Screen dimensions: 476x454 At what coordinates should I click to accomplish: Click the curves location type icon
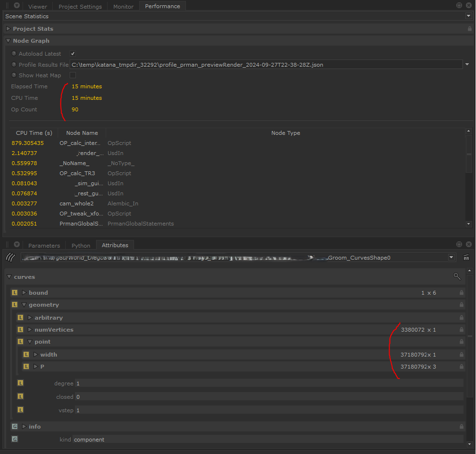point(11,258)
